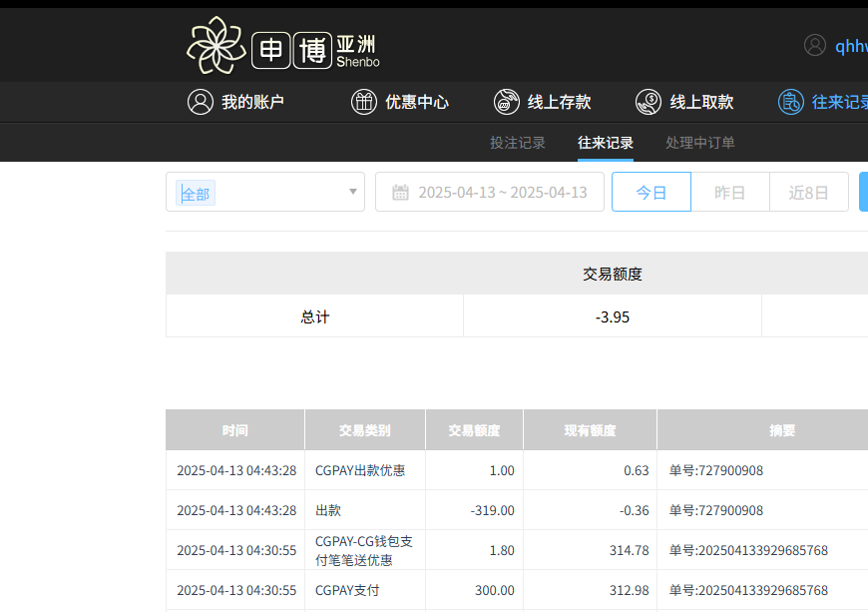Open the 优惠中心 gift icon
The width and height of the screenshot is (868, 612).
click(x=363, y=101)
